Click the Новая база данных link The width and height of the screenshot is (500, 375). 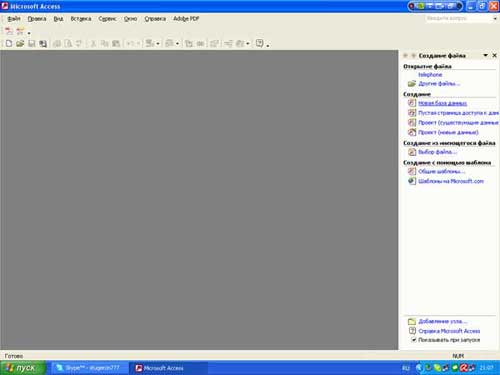[442, 103]
